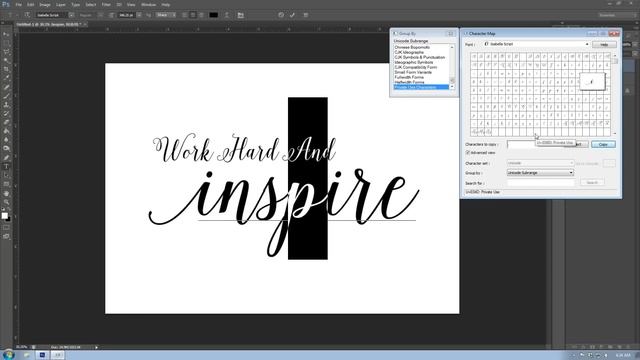Expand the font size dropdown arrow
This screenshot has width=640, height=360.
click(139, 15)
